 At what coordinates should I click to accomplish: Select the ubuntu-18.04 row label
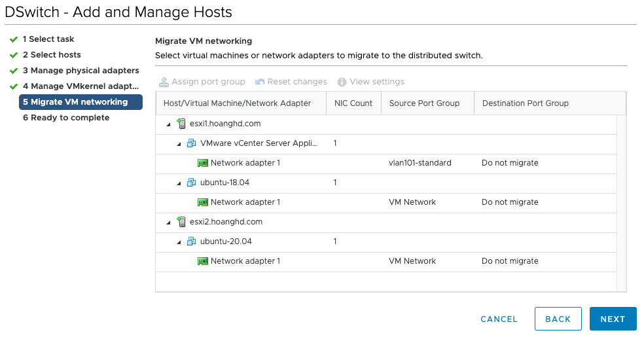(x=224, y=183)
